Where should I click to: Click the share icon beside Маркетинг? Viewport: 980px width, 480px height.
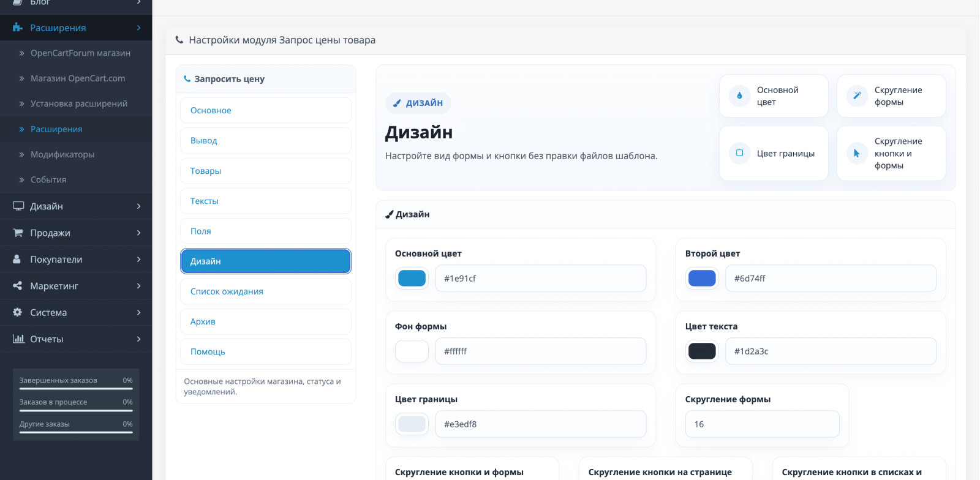tap(18, 286)
